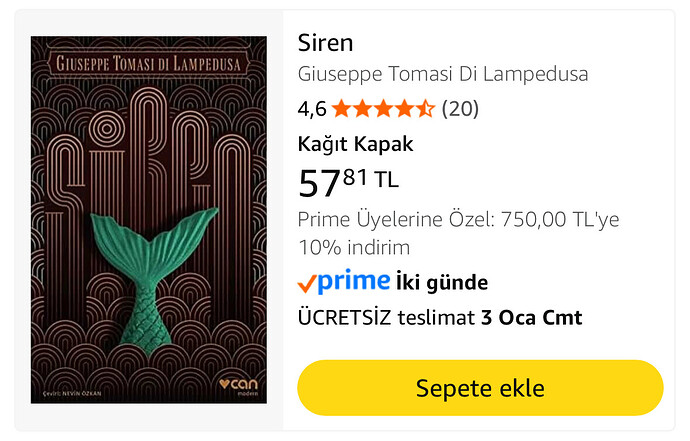Add Siren to cart with Sepete ekle

(x=480, y=388)
